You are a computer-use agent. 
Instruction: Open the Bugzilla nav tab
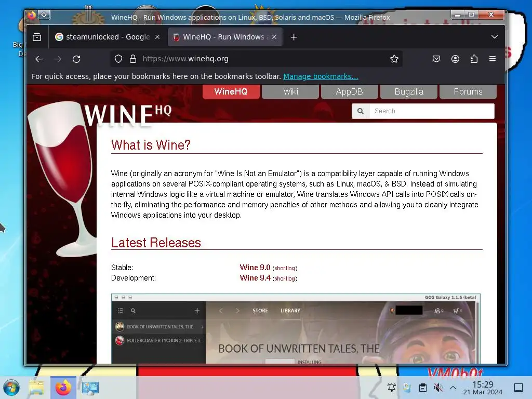409,91
